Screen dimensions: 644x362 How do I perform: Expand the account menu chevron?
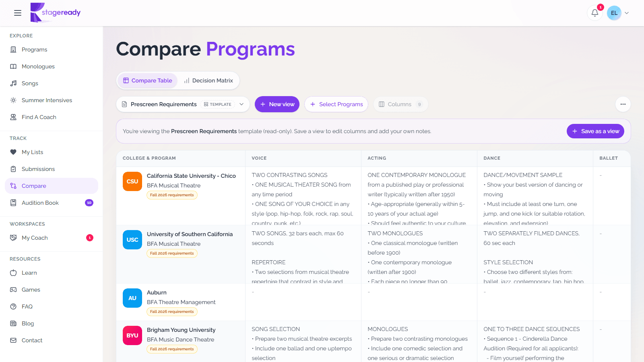click(x=627, y=13)
